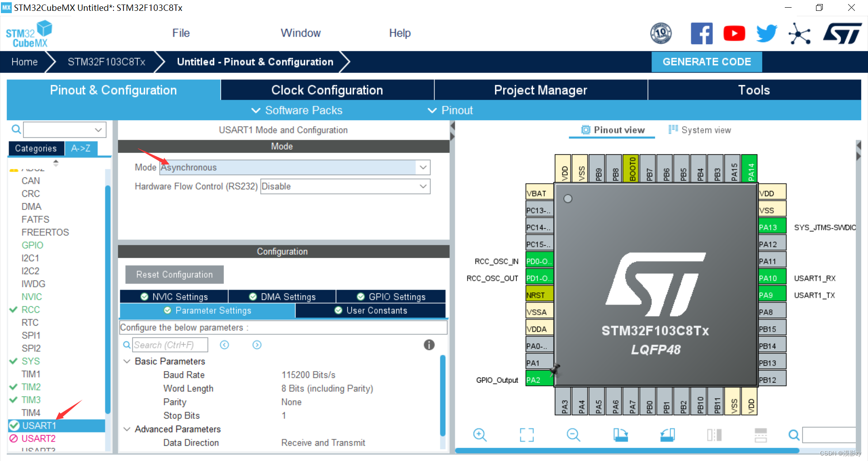Click the STM32CubeMX logo
Screen dimensions: 868x461
[x=29, y=34]
